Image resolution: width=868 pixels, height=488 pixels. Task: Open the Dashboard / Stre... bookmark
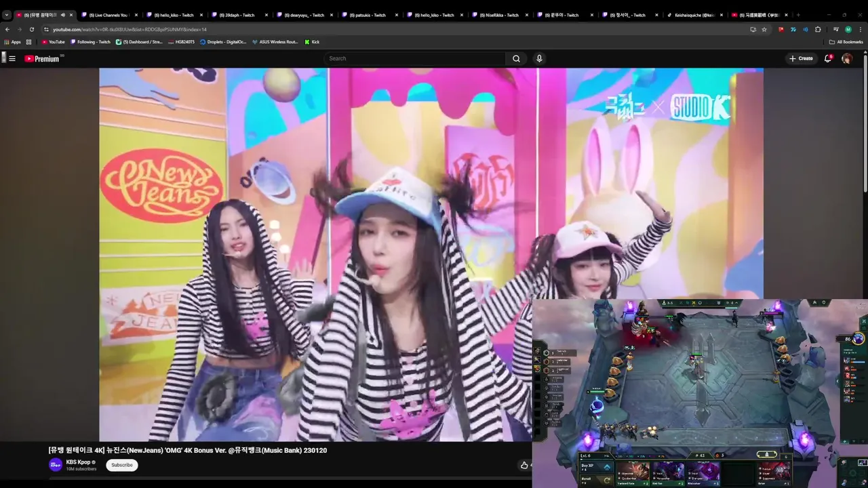tap(139, 42)
